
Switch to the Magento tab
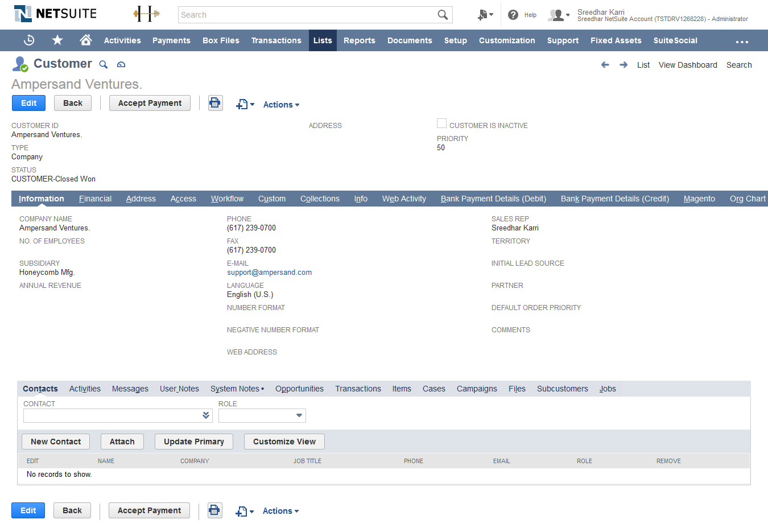pyautogui.click(x=699, y=199)
